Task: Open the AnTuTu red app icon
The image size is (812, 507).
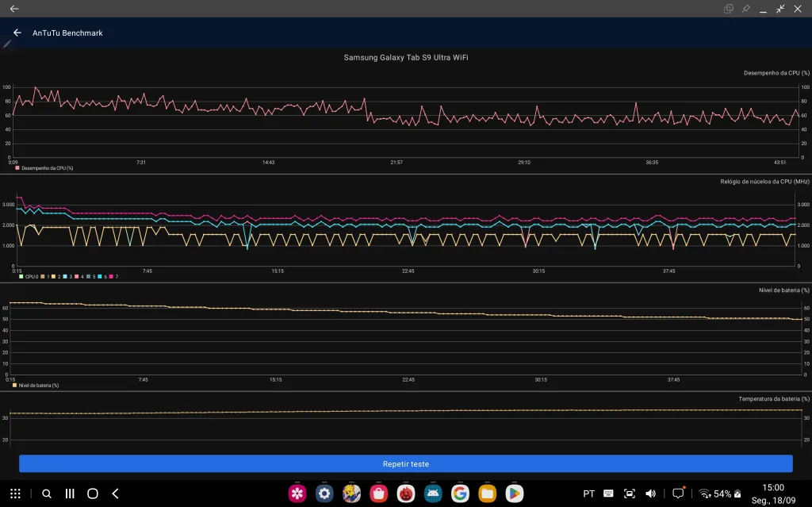Action: tap(406, 494)
